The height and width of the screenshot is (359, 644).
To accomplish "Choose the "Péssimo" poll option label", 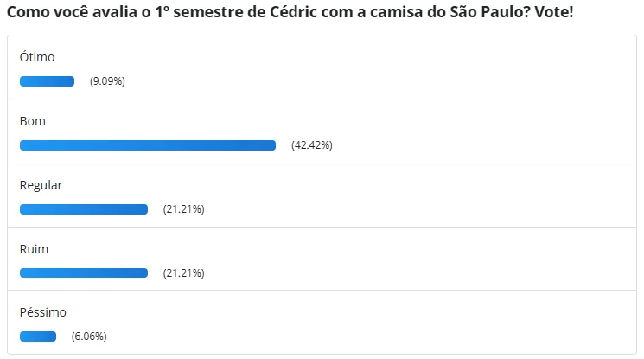I will (x=43, y=312).
